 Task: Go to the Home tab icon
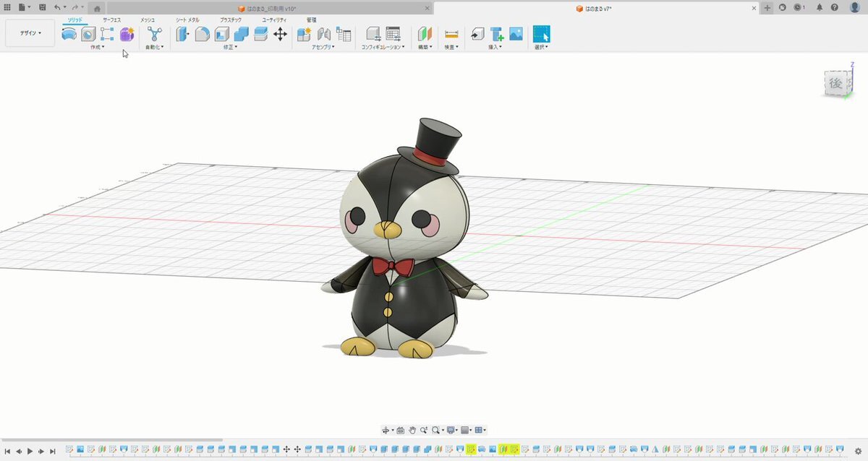97,8
